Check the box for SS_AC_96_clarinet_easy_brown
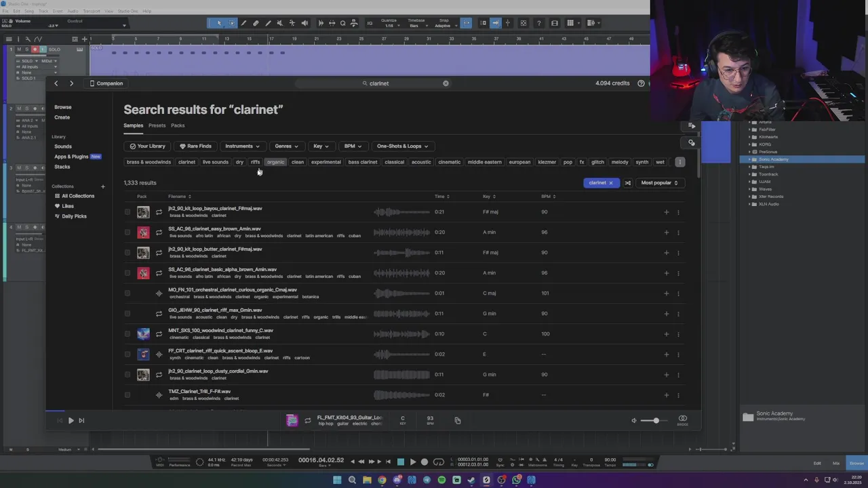868x488 pixels. click(127, 232)
